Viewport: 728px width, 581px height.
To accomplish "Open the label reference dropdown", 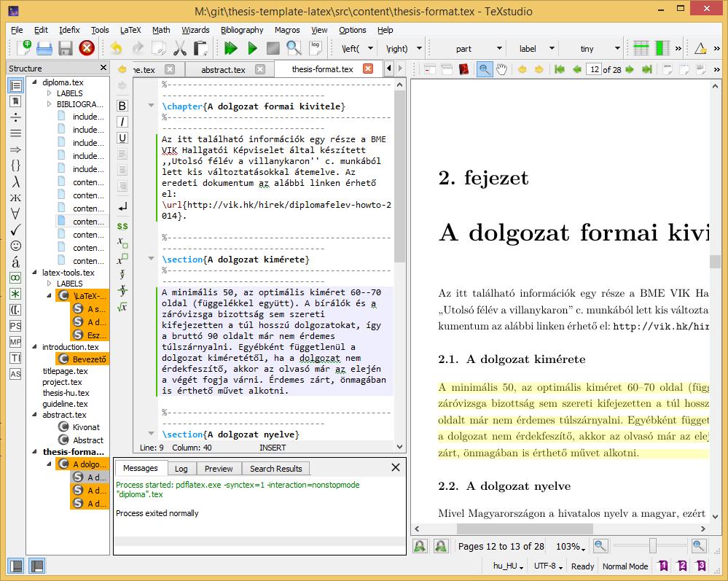I will pos(552,48).
